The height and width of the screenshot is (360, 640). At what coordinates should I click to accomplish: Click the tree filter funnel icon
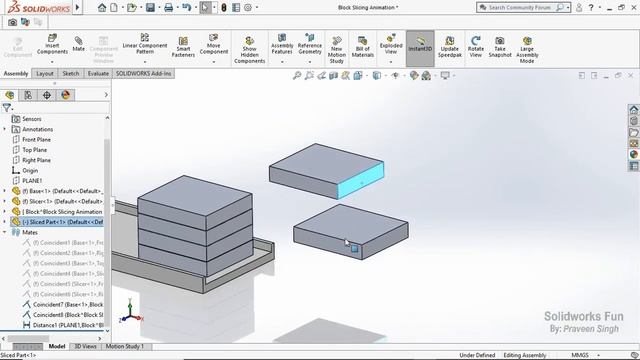tap(7, 108)
